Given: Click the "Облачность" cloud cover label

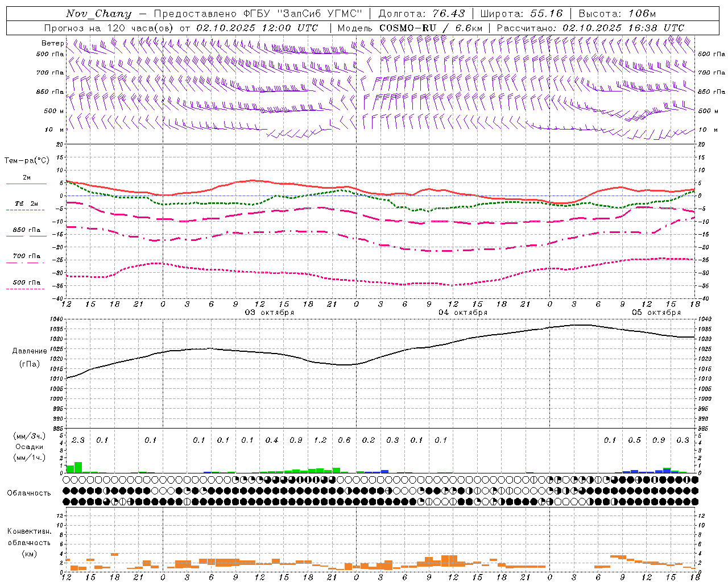Looking at the screenshot, I should click(x=29, y=493).
